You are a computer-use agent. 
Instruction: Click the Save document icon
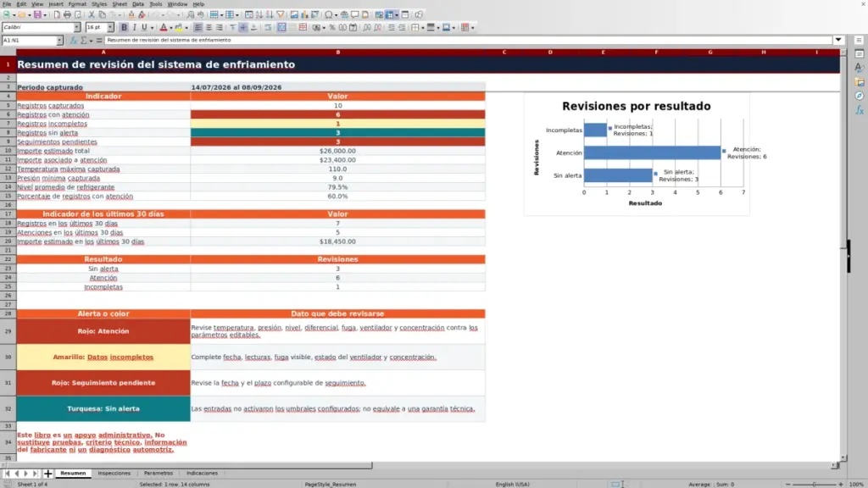[37, 15]
